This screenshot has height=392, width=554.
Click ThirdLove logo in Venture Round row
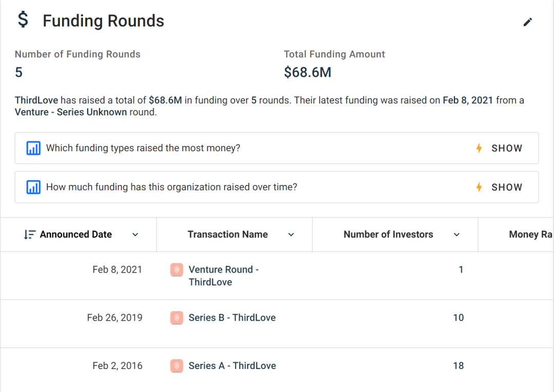coord(176,270)
